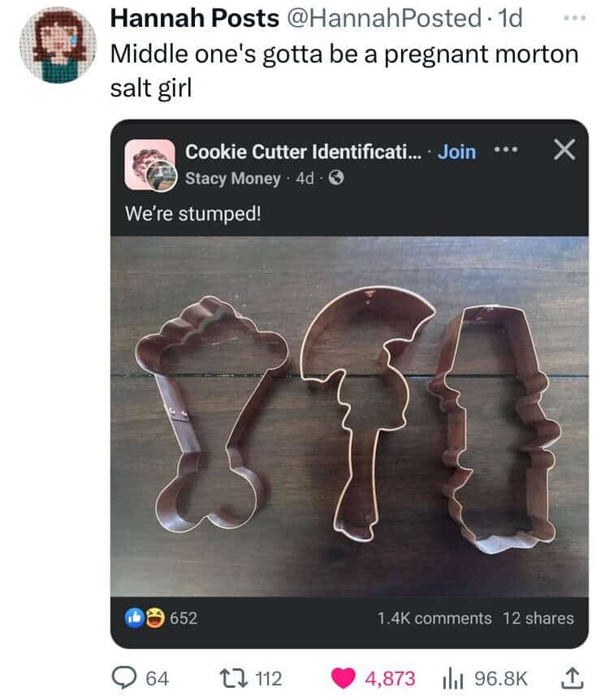Open Stacy Money's profile name
The image size is (609, 700).
(x=232, y=179)
